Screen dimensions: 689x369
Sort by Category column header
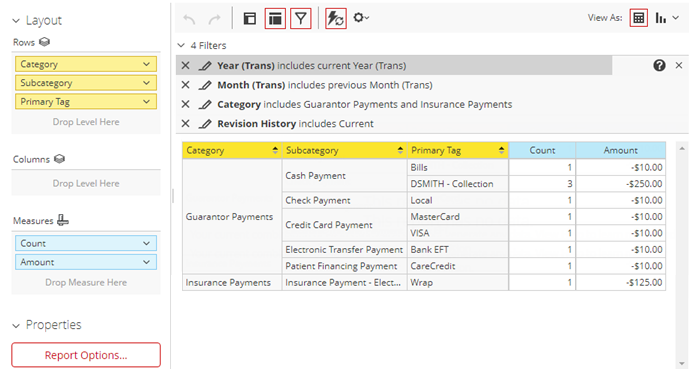point(232,150)
